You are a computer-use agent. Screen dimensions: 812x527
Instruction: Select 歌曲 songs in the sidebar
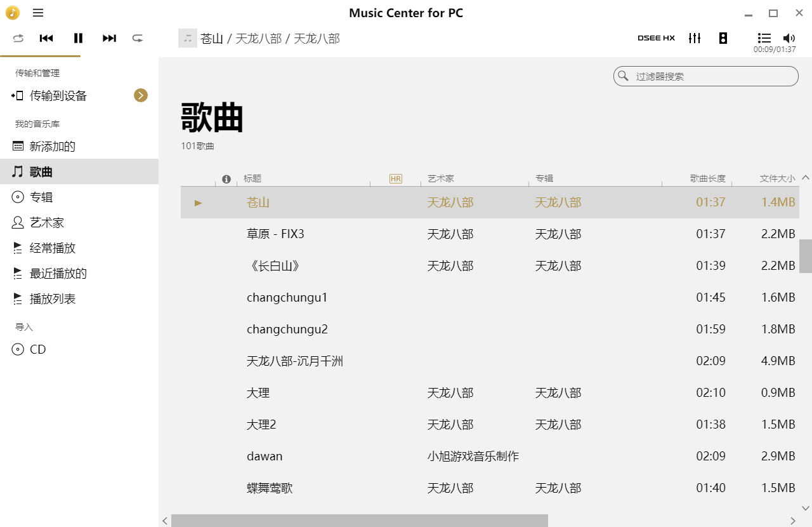[79, 171]
